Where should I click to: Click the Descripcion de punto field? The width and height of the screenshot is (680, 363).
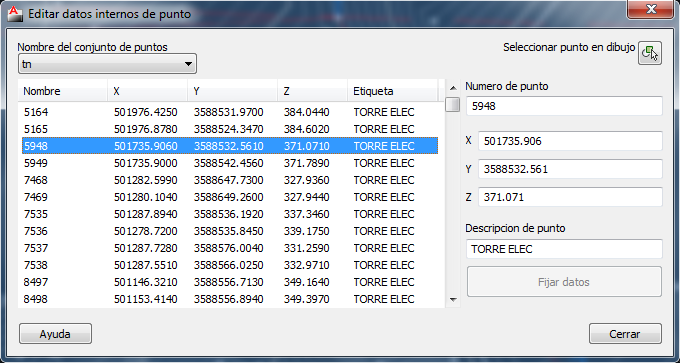(x=564, y=249)
